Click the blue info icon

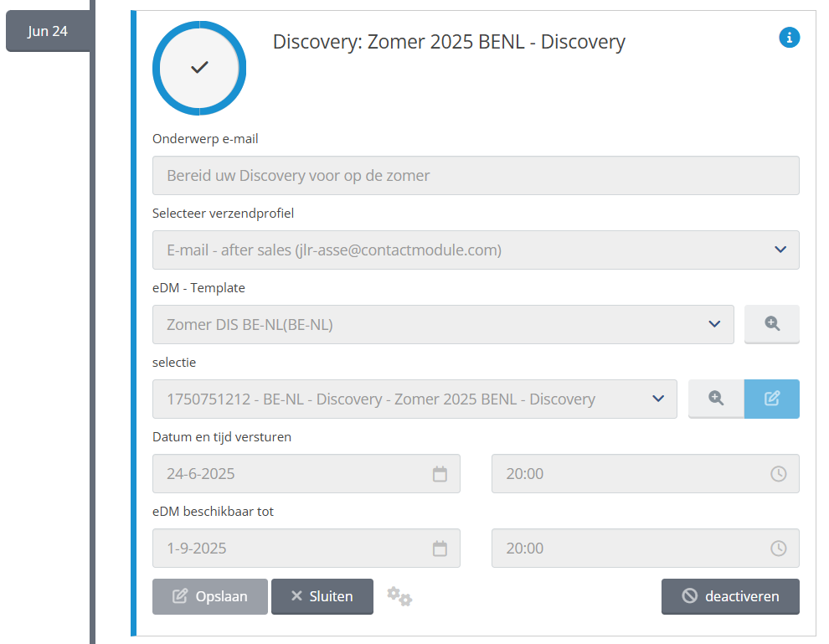click(789, 38)
